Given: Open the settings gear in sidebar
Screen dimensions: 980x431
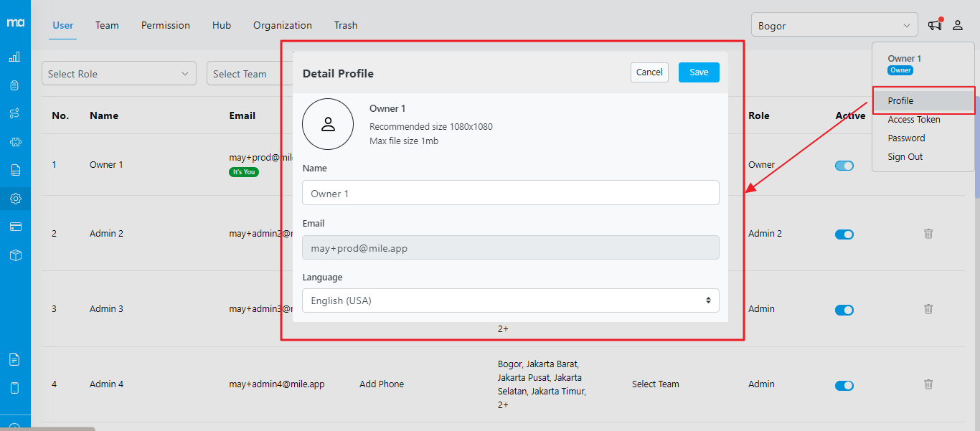Looking at the screenshot, I should click(15, 199).
